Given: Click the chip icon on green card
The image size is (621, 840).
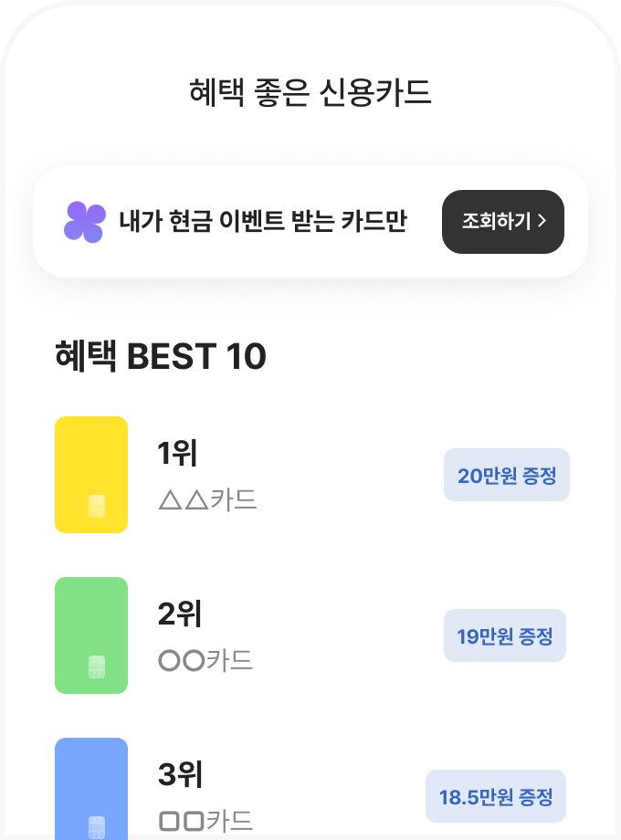Looking at the screenshot, I should [x=97, y=667].
